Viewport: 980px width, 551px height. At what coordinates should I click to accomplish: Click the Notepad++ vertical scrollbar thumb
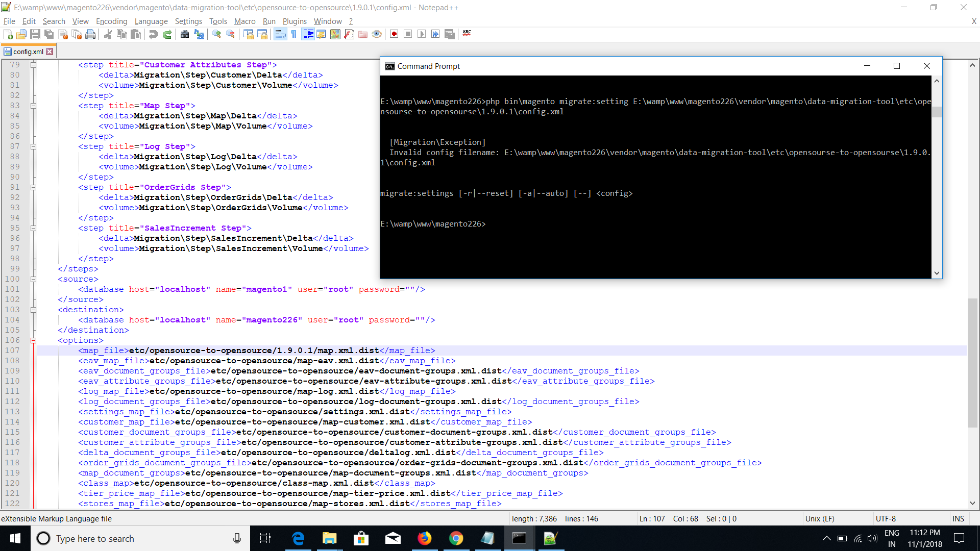point(972,363)
